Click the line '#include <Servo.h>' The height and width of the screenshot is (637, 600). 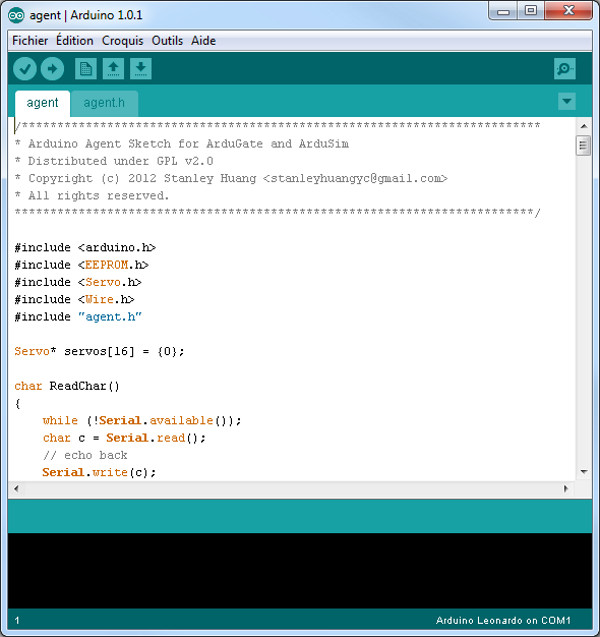click(78, 282)
